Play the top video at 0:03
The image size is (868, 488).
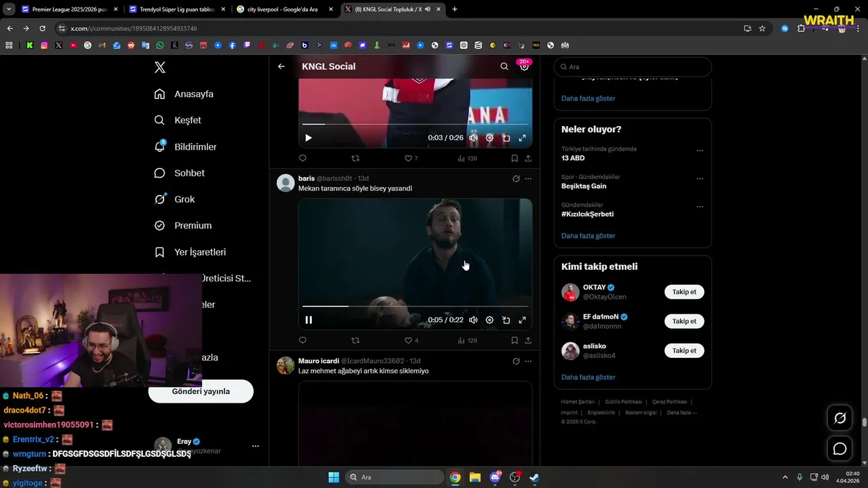(309, 138)
